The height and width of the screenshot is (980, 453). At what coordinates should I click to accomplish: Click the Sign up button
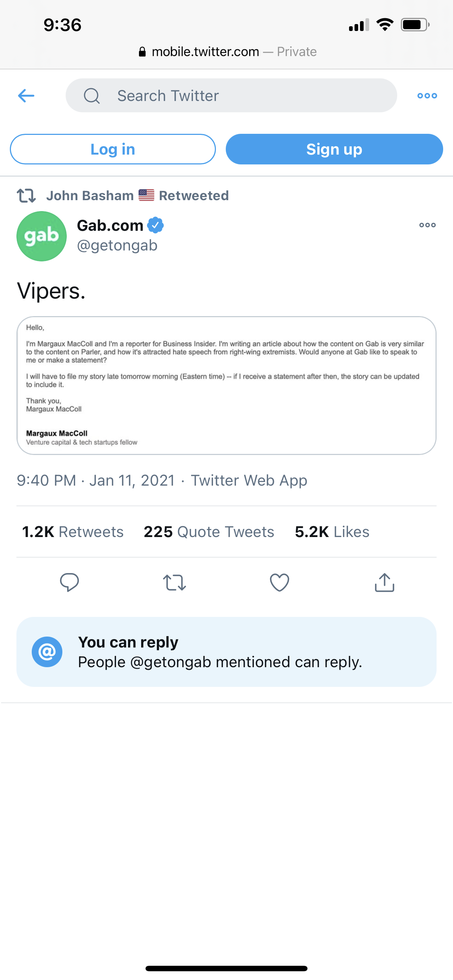334,149
